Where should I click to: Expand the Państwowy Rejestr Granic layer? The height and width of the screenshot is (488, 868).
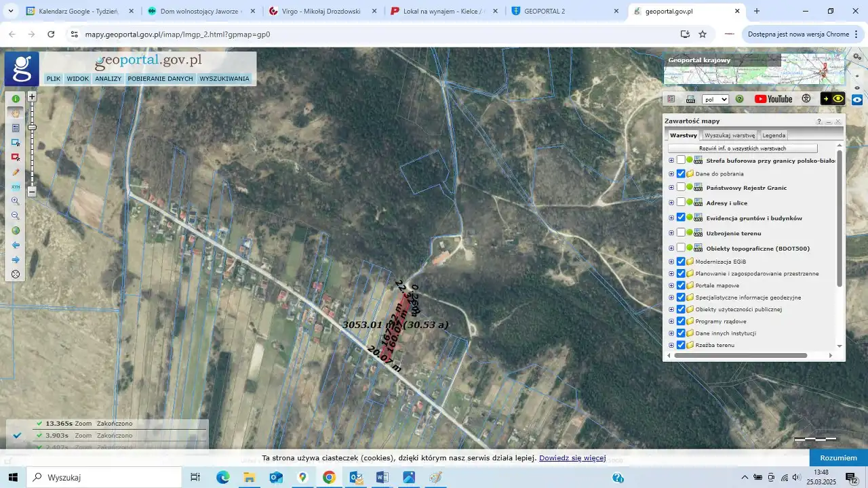[671, 188]
